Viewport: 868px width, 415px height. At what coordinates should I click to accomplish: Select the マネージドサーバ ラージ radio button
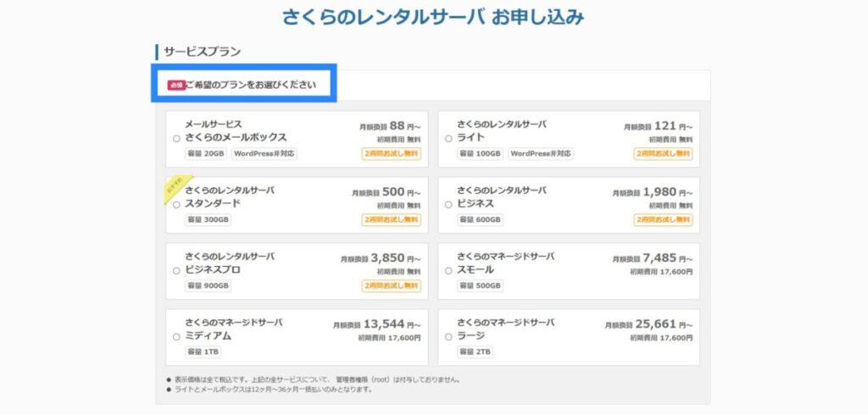click(448, 336)
